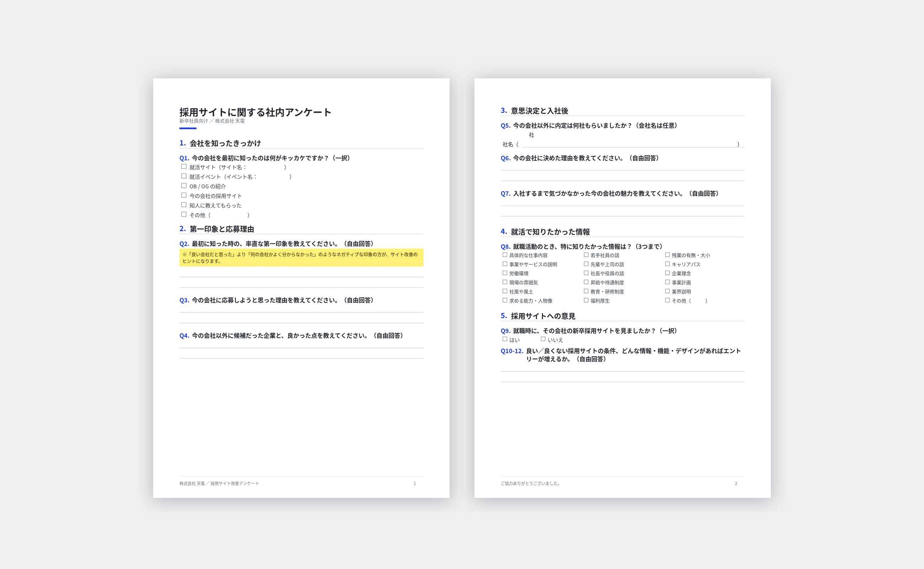924x569 pixels.
Task: Click heading 会社を知ったきっかけ
Action: [225, 143]
